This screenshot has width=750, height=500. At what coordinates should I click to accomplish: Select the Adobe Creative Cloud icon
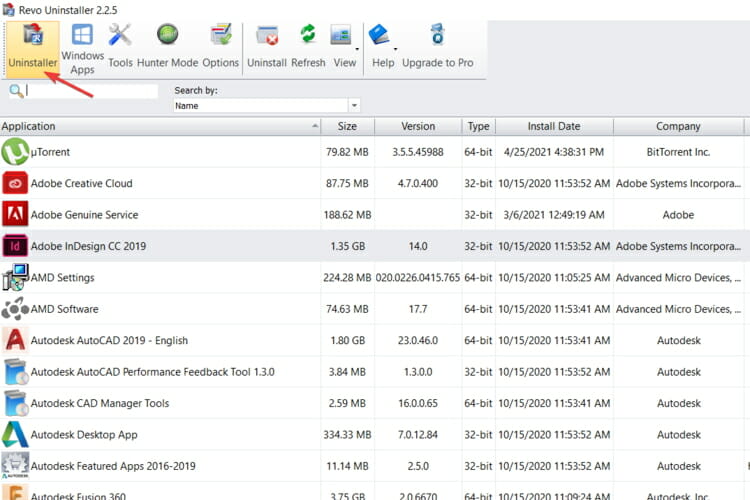tap(15, 183)
